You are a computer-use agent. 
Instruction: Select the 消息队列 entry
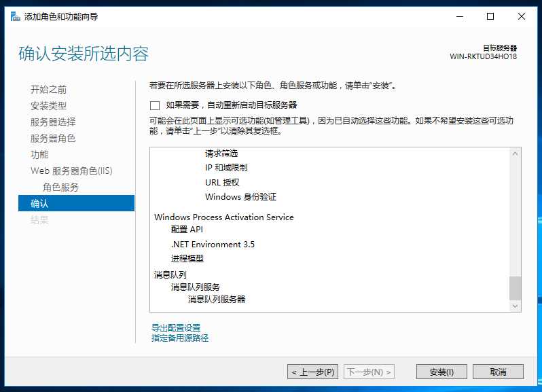coord(170,275)
